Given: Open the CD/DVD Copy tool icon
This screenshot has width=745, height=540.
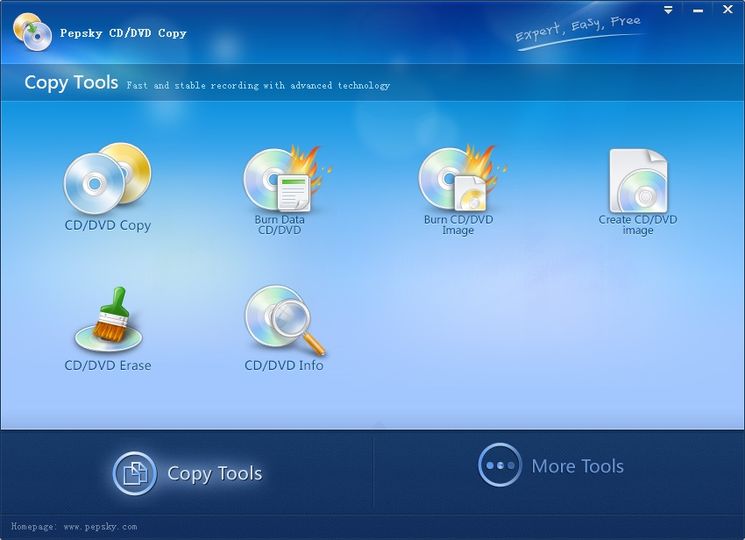Looking at the screenshot, I should pyautogui.click(x=108, y=178).
